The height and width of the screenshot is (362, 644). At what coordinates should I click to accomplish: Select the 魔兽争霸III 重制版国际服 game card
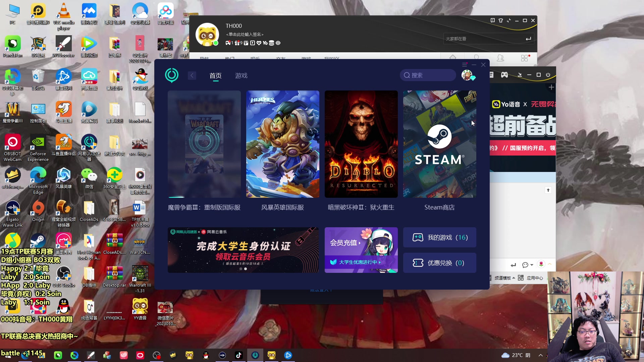pos(204,144)
